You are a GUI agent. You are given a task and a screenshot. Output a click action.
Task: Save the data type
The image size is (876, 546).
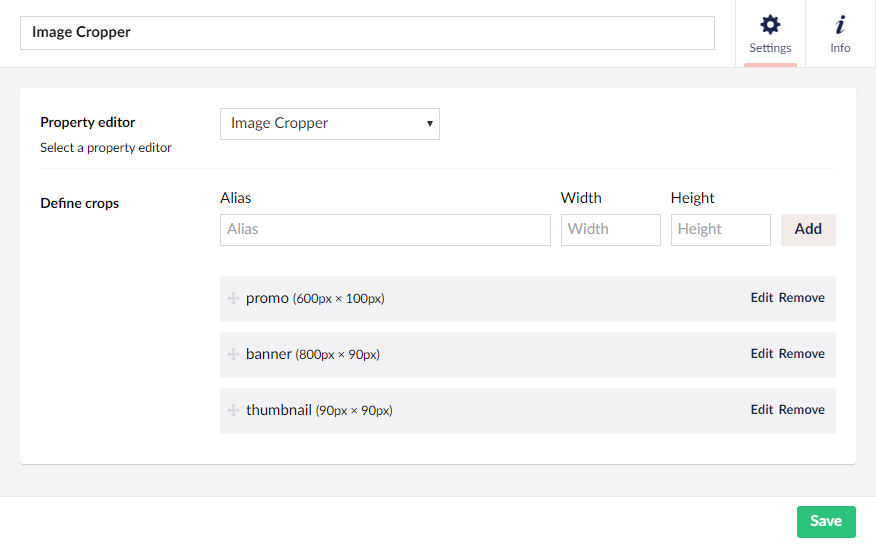pyautogui.click(x=826, y=521)
